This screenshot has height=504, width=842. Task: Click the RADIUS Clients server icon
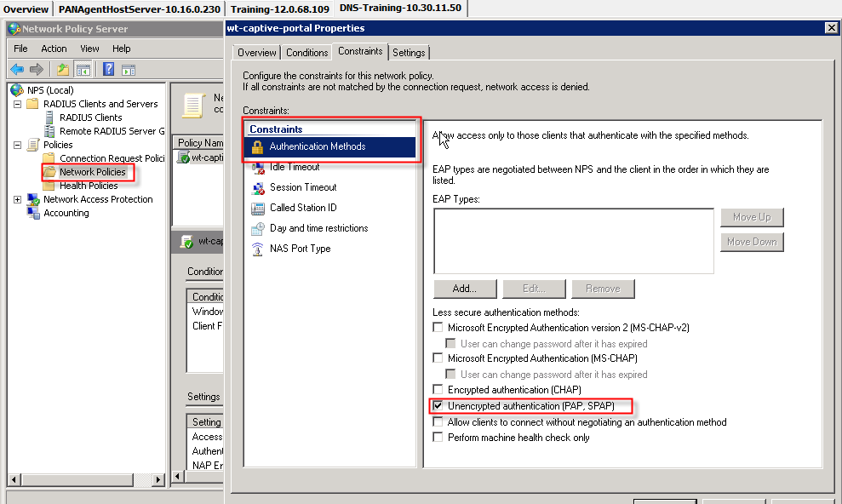coord(49,117)
